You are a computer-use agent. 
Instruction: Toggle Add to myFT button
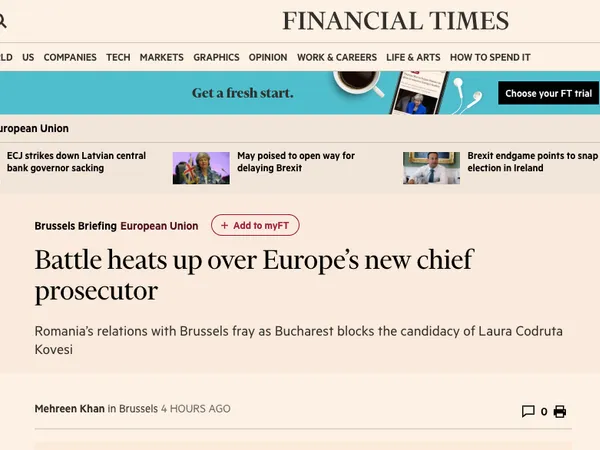(x=255, y=226)
